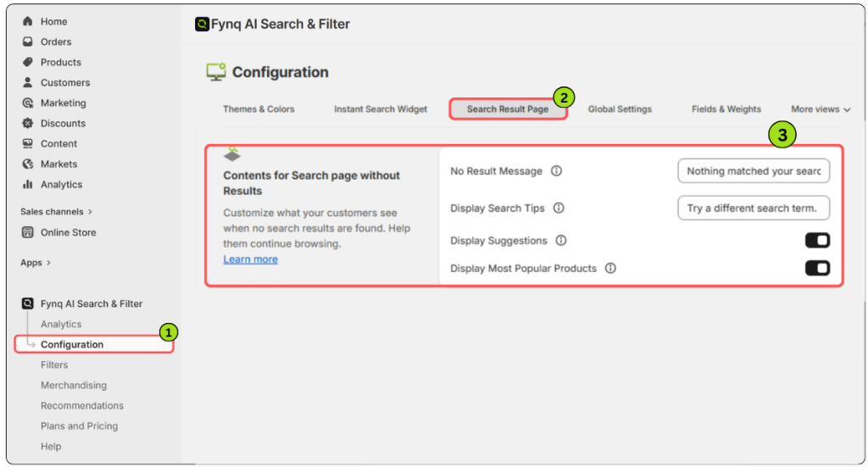
Task: Expand Apps section
Action: point(36,262)
